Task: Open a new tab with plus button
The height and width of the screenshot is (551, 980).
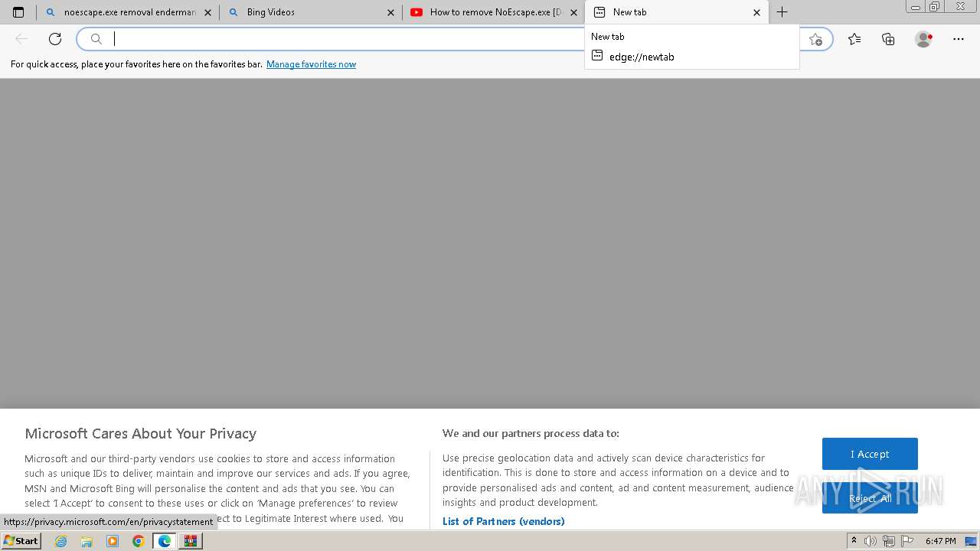Action: click(x=782, y=12)
